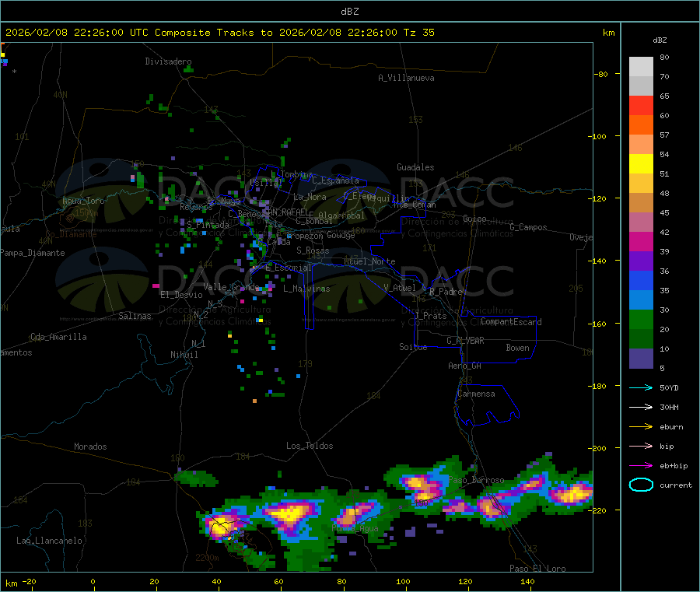
Task: Click the Morados location label
Action: [90, 447]
